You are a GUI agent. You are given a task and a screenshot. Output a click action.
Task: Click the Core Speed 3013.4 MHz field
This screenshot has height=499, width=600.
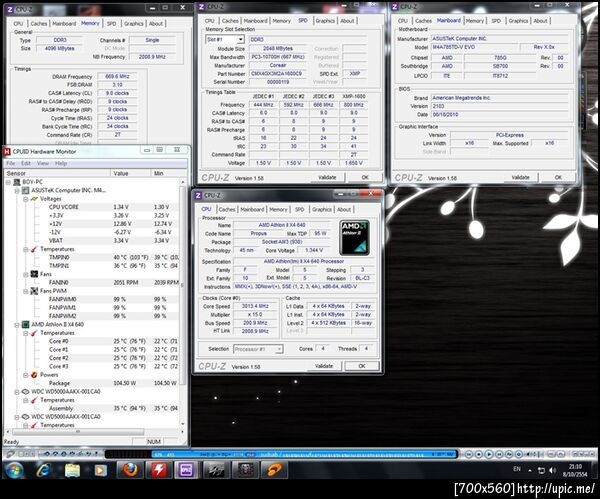coord(255,307)
